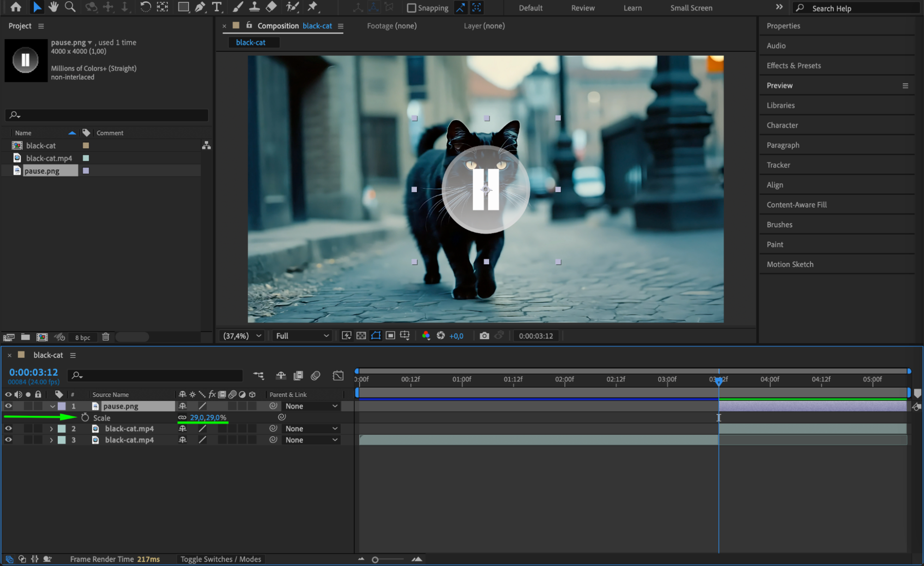Take a snapshot with the camera icon
Image resolution: width=924 pixels, height=566 pixels.
pyautogui.click(x=484, y=336)
